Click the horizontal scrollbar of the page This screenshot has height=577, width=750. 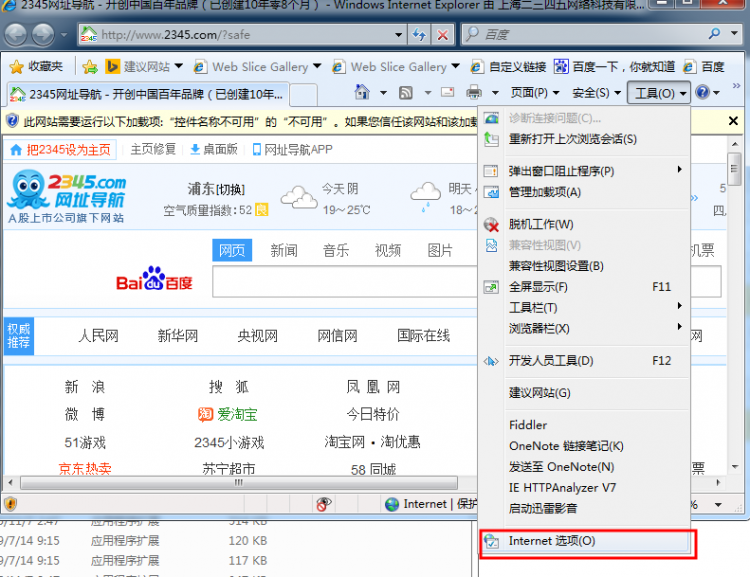click(239, 483)
